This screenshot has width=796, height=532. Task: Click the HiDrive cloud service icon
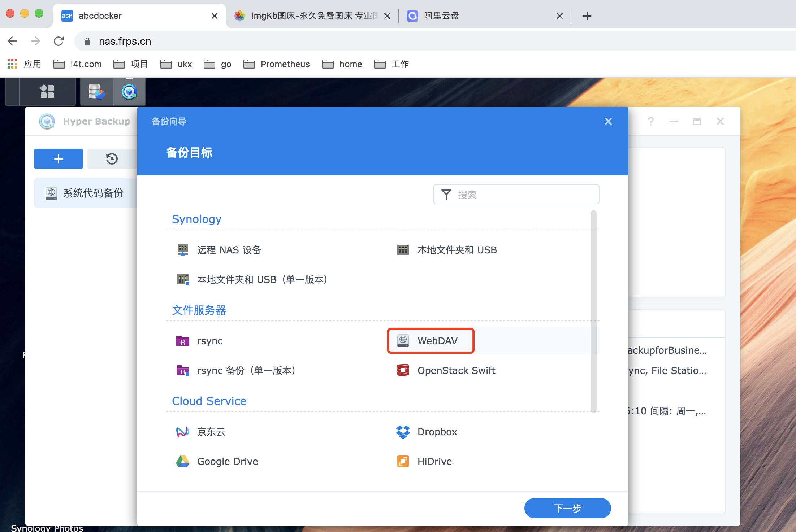coord(403,462)
